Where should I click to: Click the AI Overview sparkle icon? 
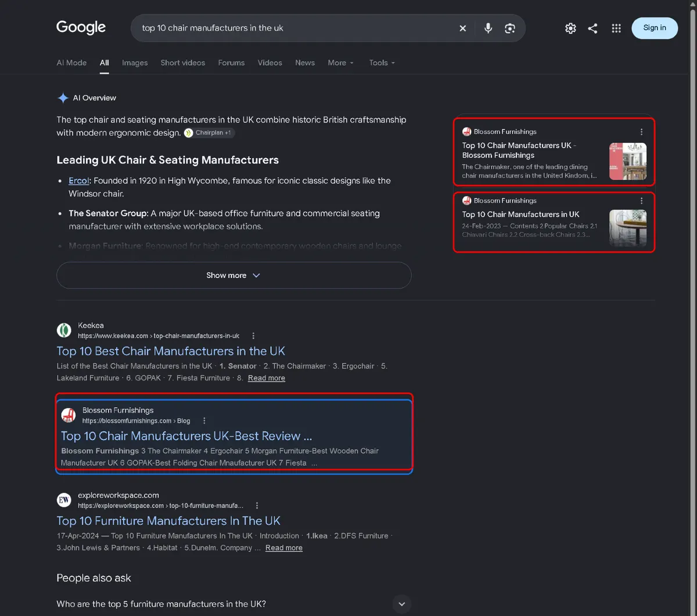63,98
